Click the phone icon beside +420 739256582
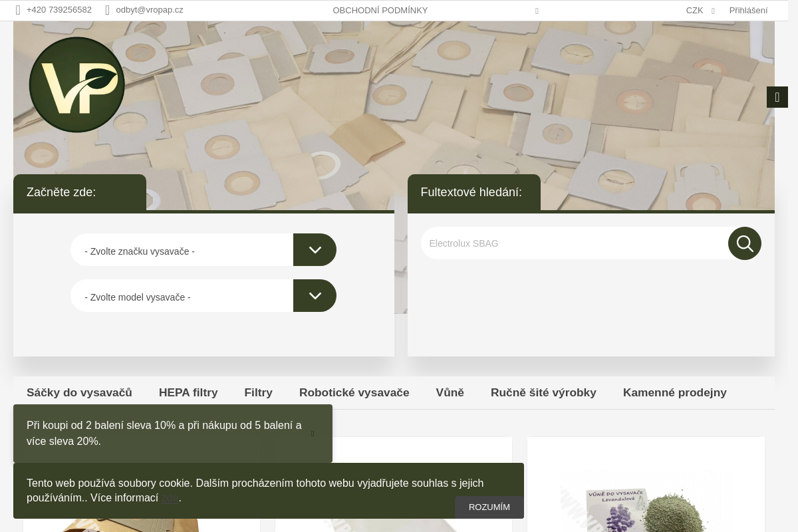This screenshot has width=798, height=532. (x=19, y=10)
